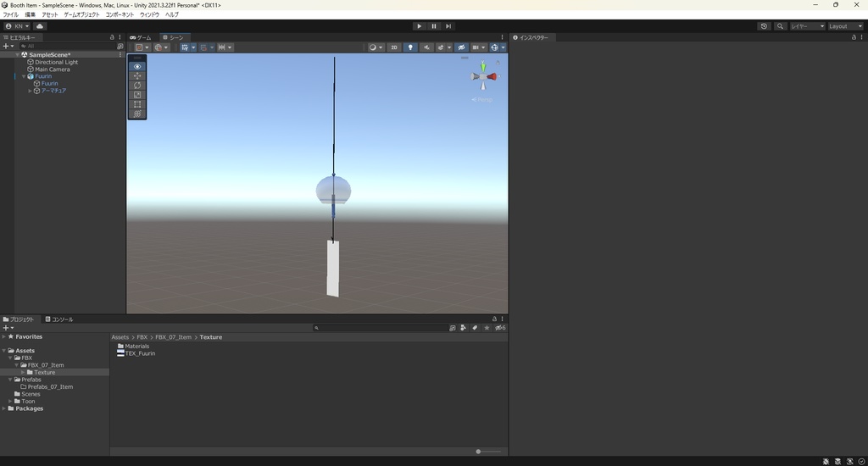Click the cloud services icon

click(40, 26)
